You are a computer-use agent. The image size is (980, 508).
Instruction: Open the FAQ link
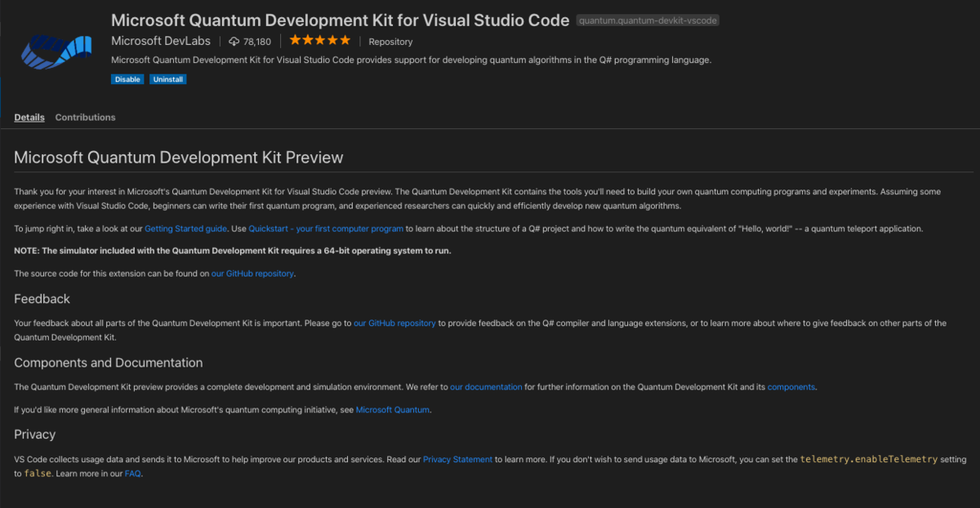coord(133,474)
